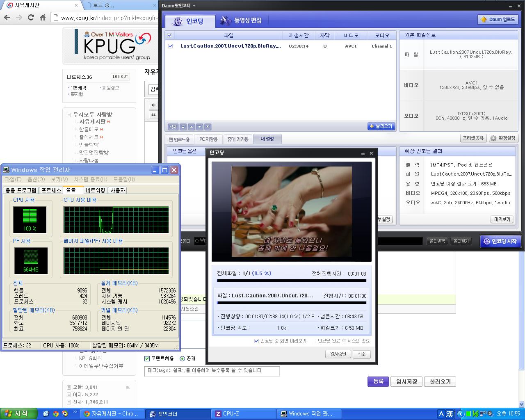
Task: Switch to 응용 프로그램 tab in Task Manager
Action: pos(21,190)
